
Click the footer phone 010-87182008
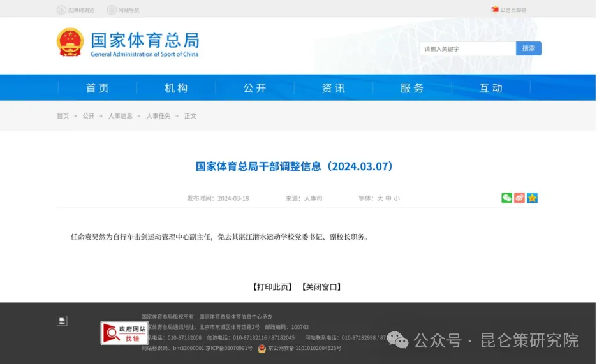(184, 337)
